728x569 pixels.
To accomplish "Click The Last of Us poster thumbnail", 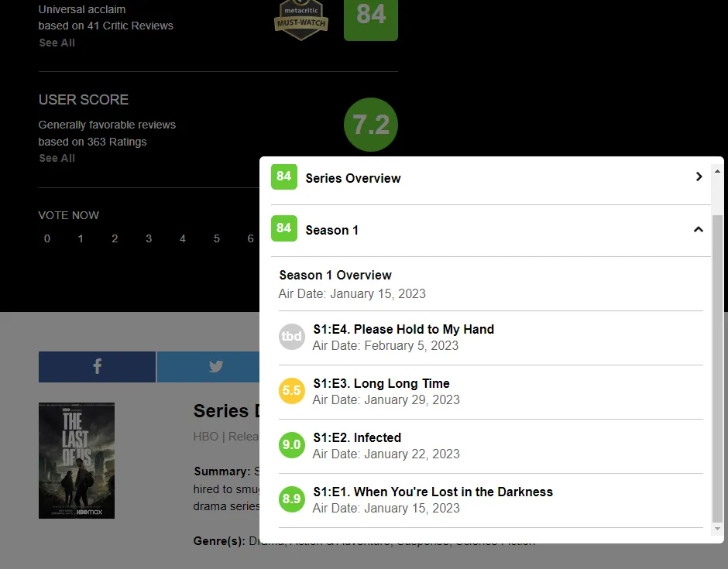I will 77,461.
